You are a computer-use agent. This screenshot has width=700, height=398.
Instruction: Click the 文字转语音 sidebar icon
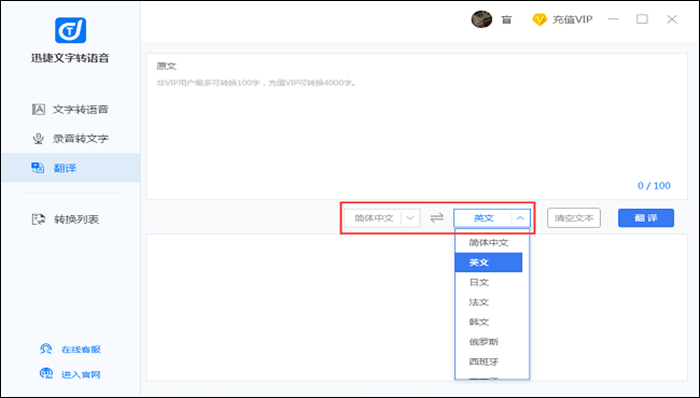[38, 109]
